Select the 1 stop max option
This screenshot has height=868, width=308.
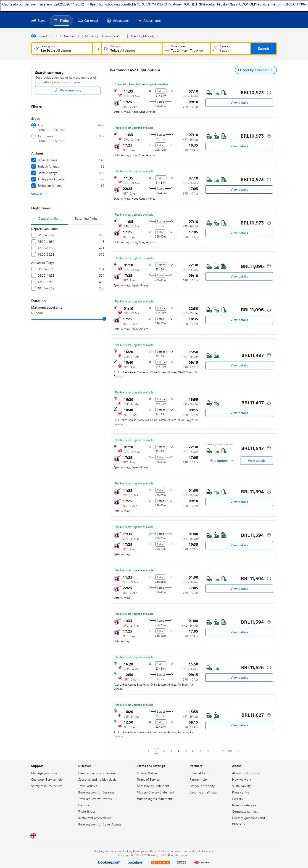(34, 136)
